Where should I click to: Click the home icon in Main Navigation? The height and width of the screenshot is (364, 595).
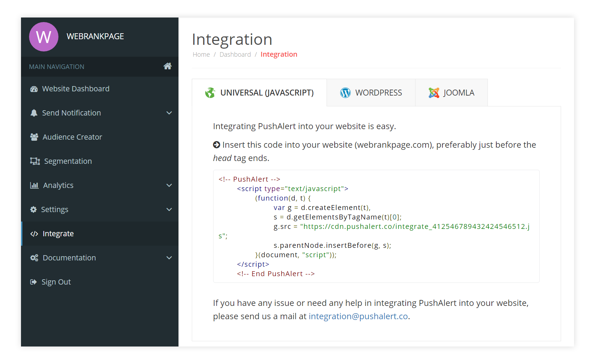tap(167, 66)
